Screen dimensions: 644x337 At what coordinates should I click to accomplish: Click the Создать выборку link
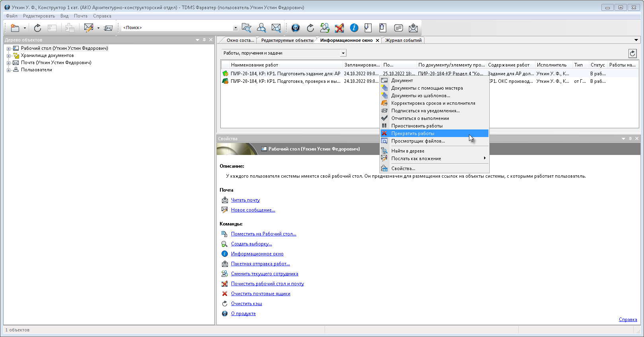251,244
